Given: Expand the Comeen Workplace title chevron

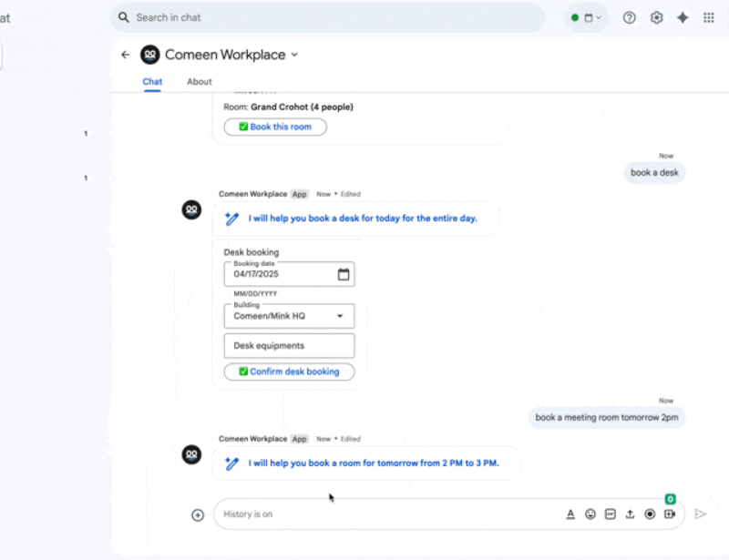Looking at the screenshot, I should (x=294, y=56).
